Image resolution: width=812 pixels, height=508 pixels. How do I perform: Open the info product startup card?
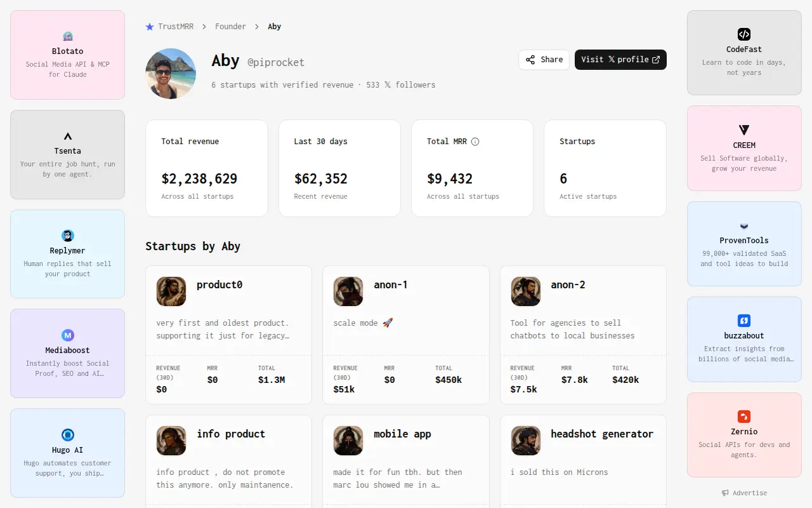pyautogui.click(x=228, y=461)
